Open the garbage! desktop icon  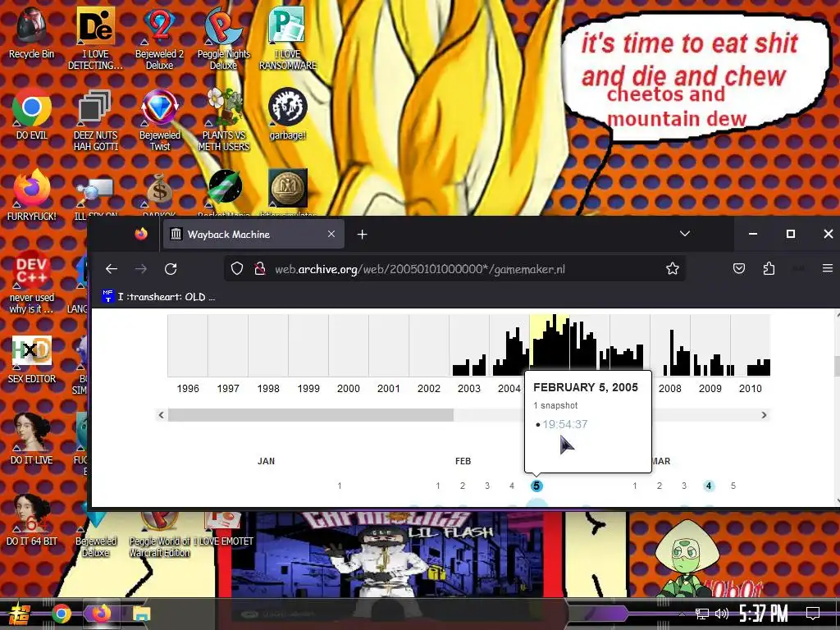click(288, 113)
